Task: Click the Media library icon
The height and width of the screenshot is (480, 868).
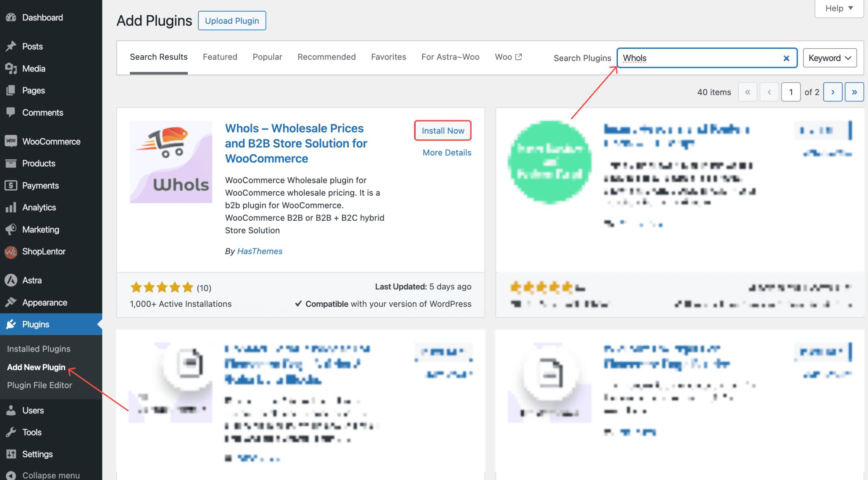Action: 11,68
